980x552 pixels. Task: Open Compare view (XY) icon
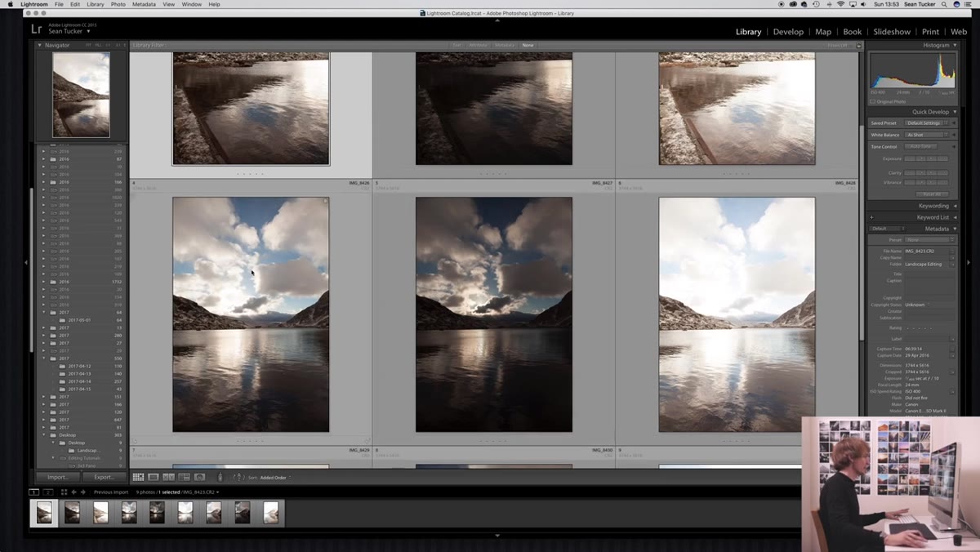coord(168,477)
